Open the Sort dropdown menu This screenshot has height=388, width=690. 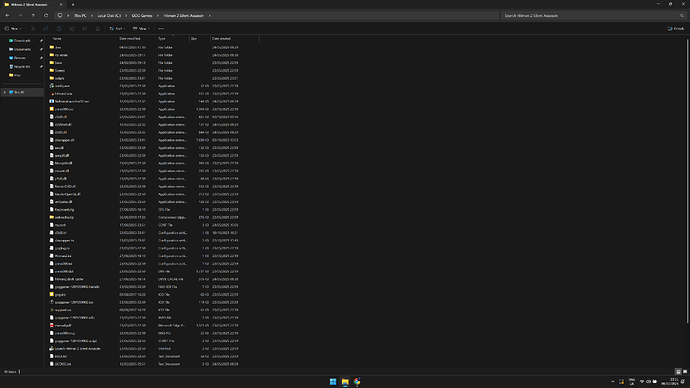(117, 29)
